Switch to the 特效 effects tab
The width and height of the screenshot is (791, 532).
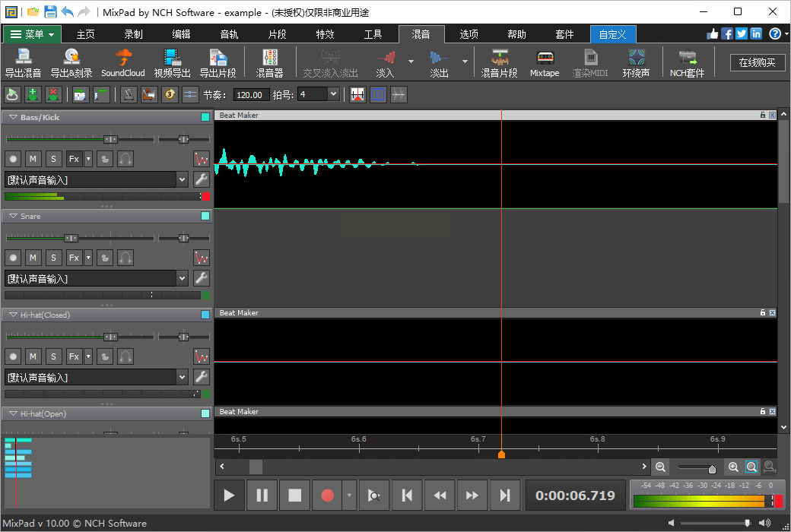325,34
